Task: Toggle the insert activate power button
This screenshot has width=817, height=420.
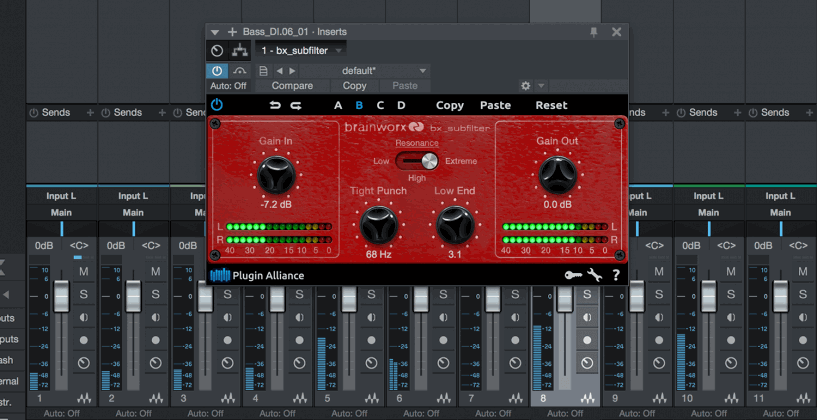Action: coord(217,71)
